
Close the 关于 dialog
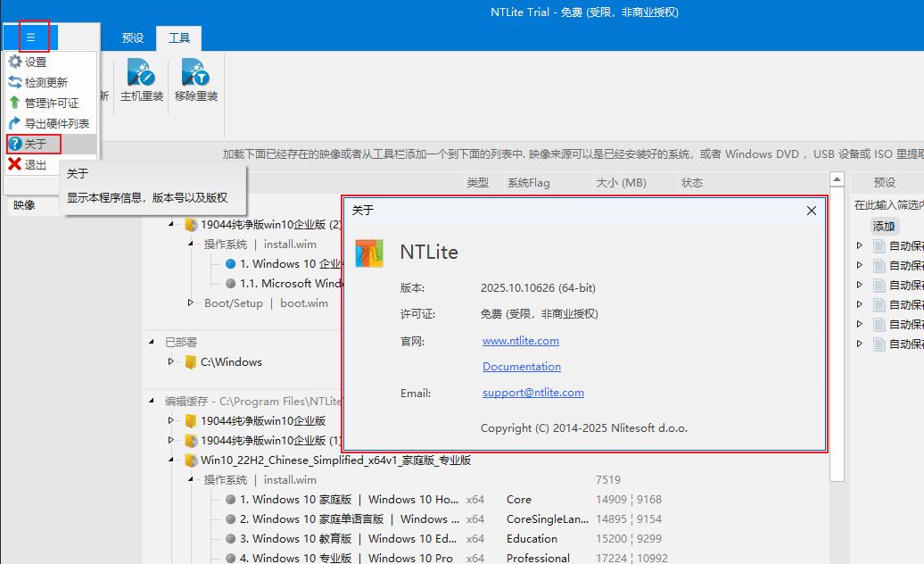click(x=811, y=211)
